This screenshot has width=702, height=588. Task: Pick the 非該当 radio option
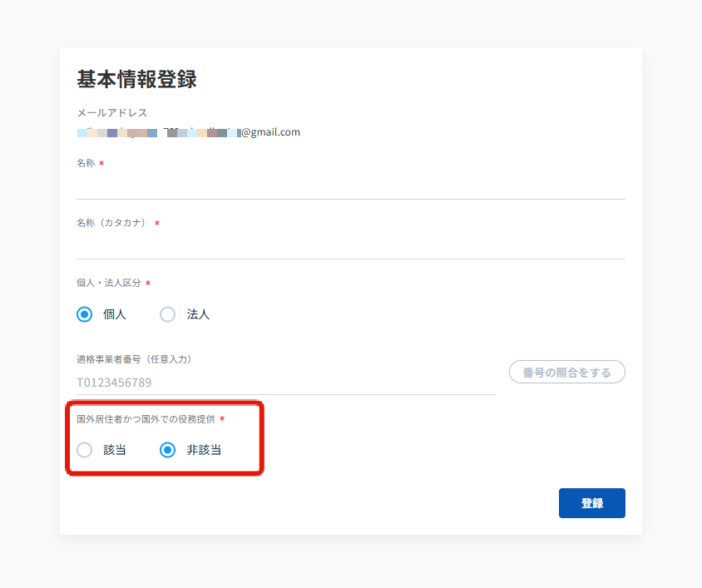(x=168, y=450)
